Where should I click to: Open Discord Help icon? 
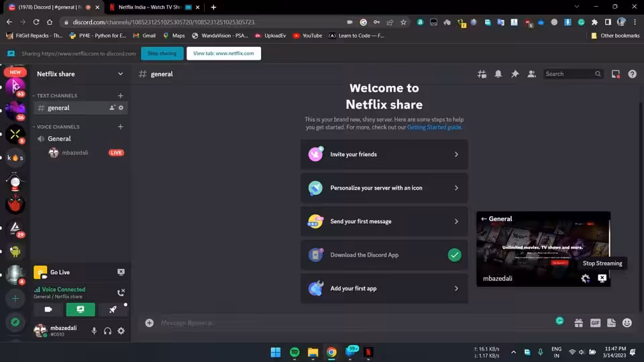coord(632,74)
